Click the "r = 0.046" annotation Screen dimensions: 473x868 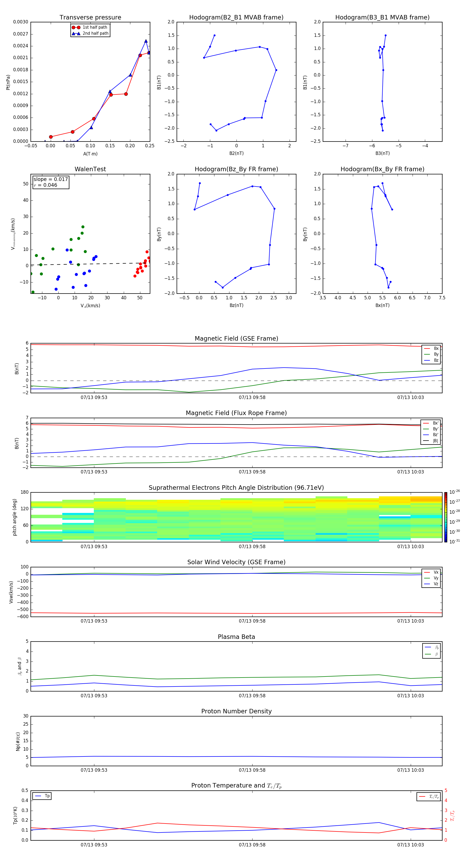(45, 185)
